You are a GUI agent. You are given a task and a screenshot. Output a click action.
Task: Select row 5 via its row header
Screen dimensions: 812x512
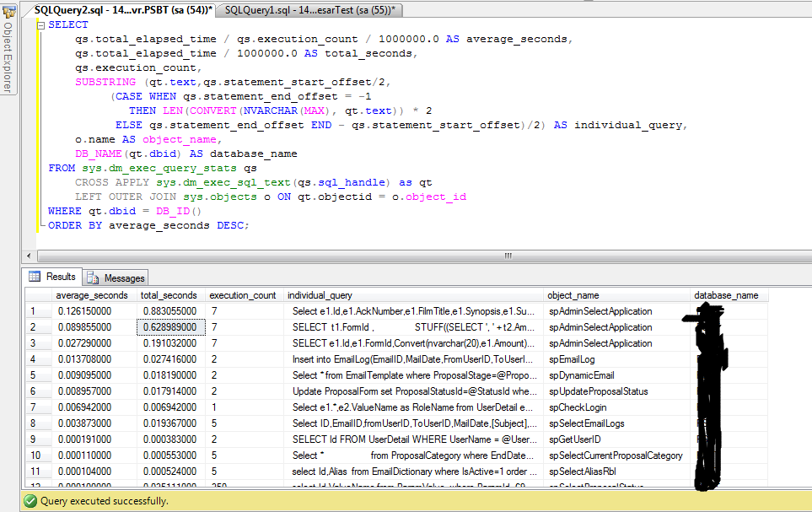tap(37, 375)
